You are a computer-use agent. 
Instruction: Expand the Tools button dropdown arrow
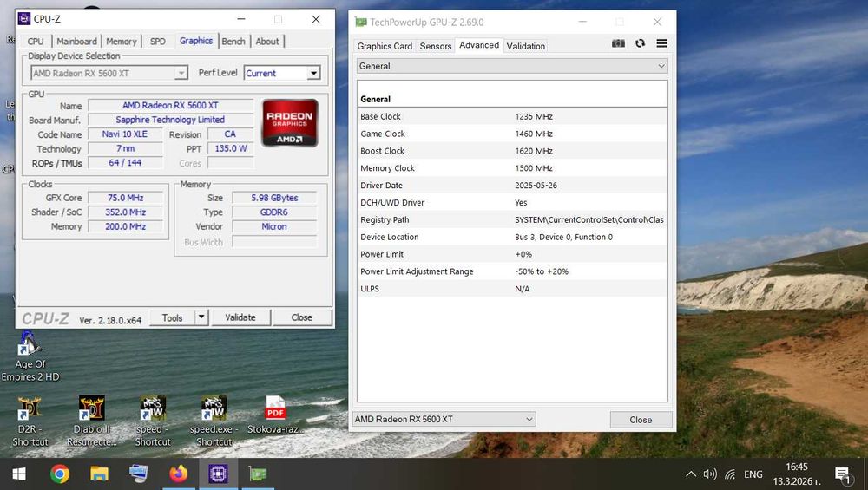coord(201,317)
